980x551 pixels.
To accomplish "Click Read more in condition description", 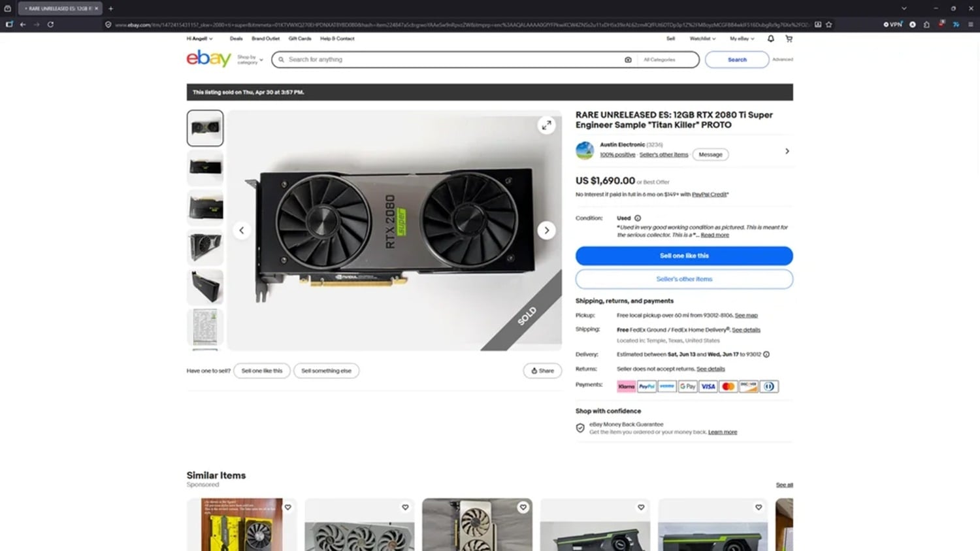I will [x=715, y=235].
